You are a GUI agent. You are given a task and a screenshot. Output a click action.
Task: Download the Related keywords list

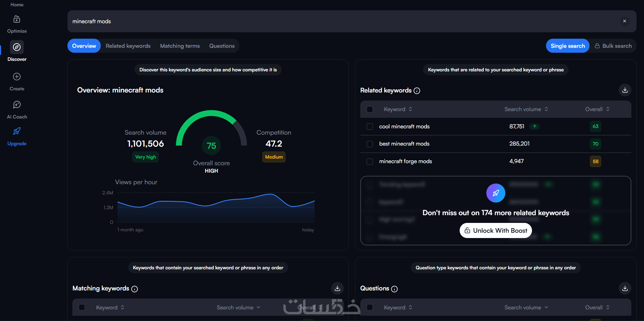coord(625,90)
